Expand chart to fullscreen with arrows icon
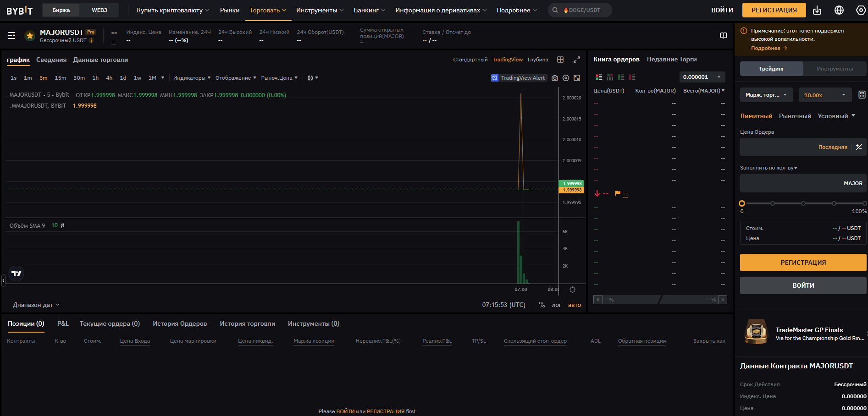This screenshot has height=416, width=868. click(x=577, y=60)
